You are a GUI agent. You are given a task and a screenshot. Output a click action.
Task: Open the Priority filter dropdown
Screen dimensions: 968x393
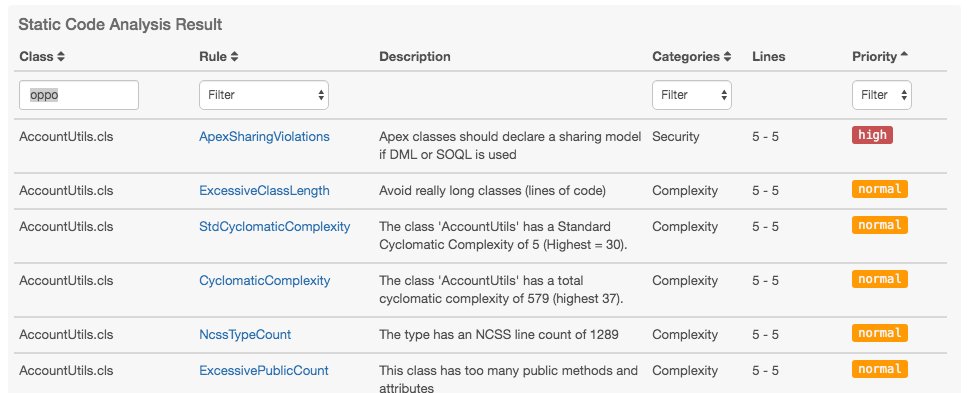click(x=882, y=95)
